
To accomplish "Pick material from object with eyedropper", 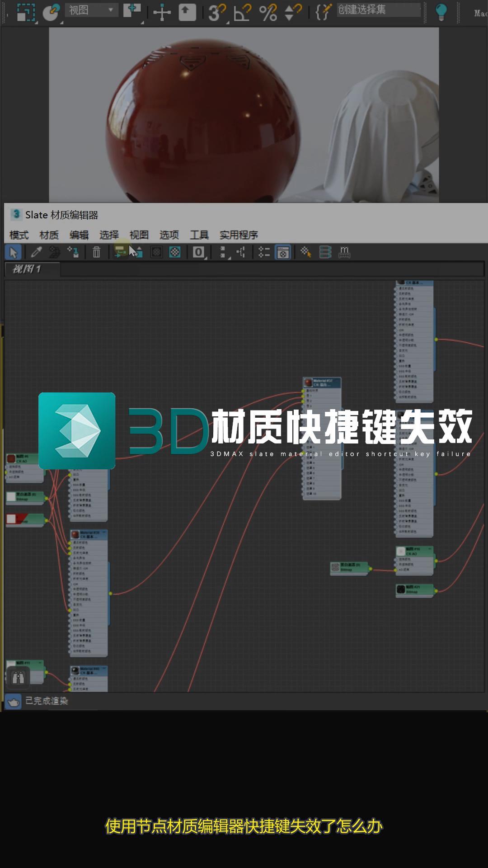I will [x=36, y=252].
